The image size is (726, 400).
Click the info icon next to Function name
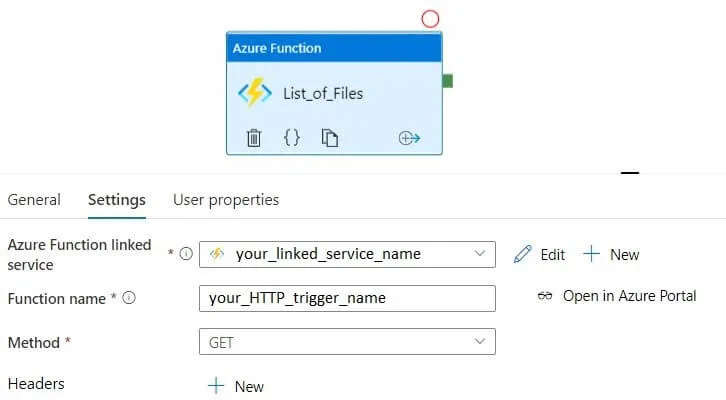[128, 298]
